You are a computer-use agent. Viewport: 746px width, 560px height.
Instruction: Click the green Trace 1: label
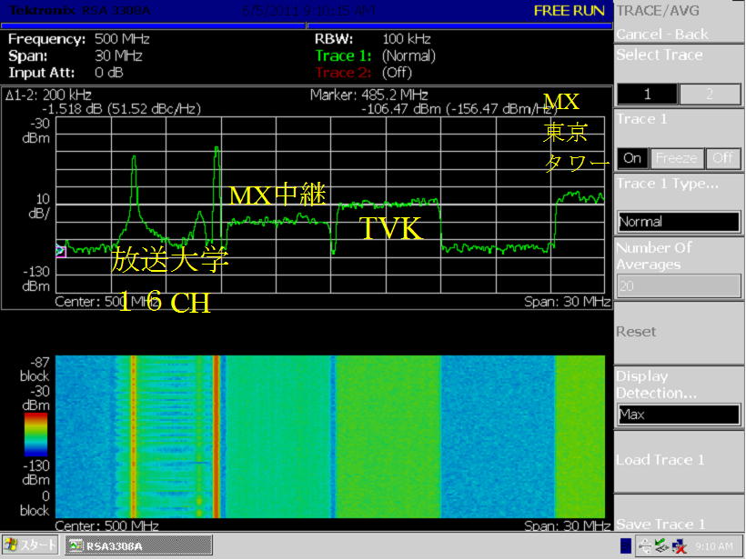click(343, 56)
